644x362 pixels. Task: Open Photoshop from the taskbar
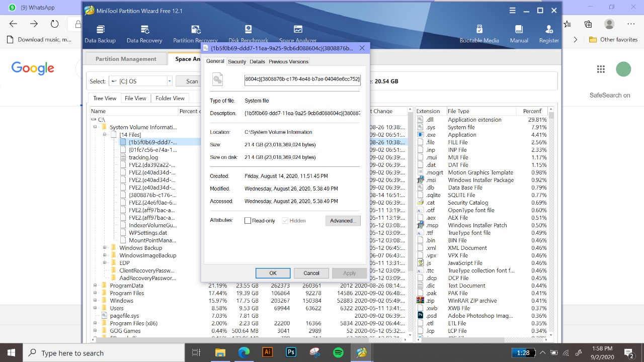[x=291, y=353]
